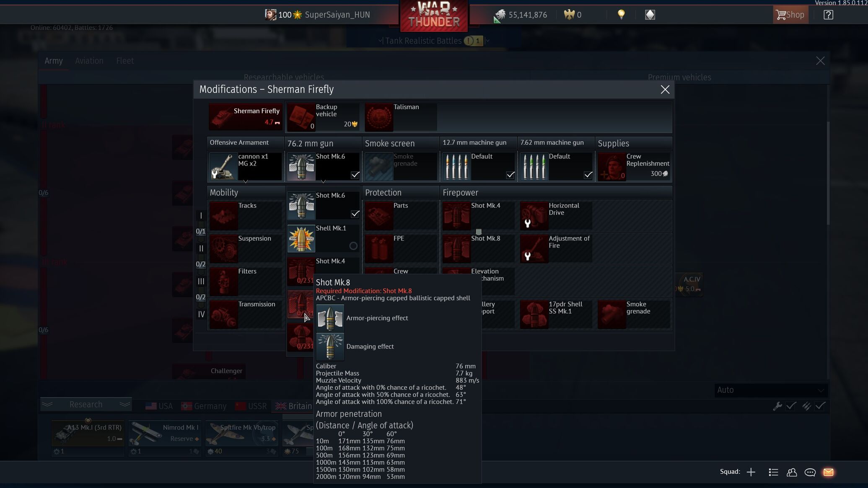This screenshot has height=488, width=868.
Task: Toggle 12.7 mm machine gun Default checkbox
Action: click(x=510, y=175)
